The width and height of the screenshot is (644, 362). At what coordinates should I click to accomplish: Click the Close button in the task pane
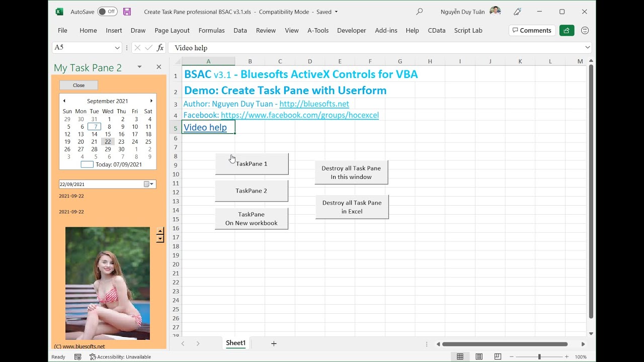(x=78, y=85)
